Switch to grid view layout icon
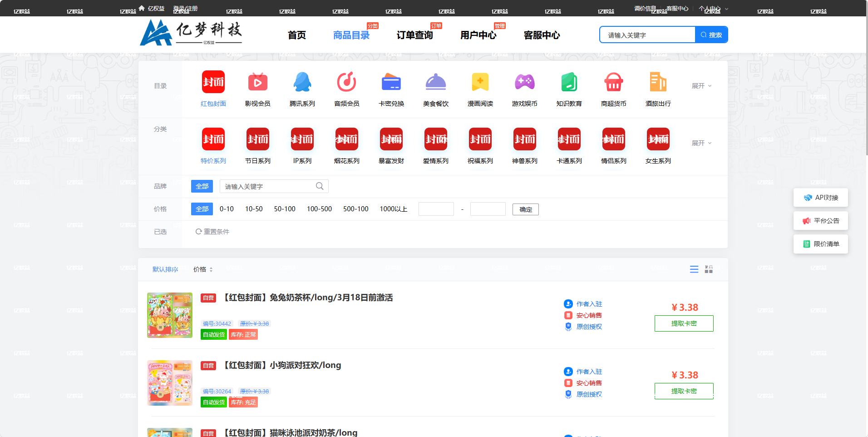 click(708, 269)
